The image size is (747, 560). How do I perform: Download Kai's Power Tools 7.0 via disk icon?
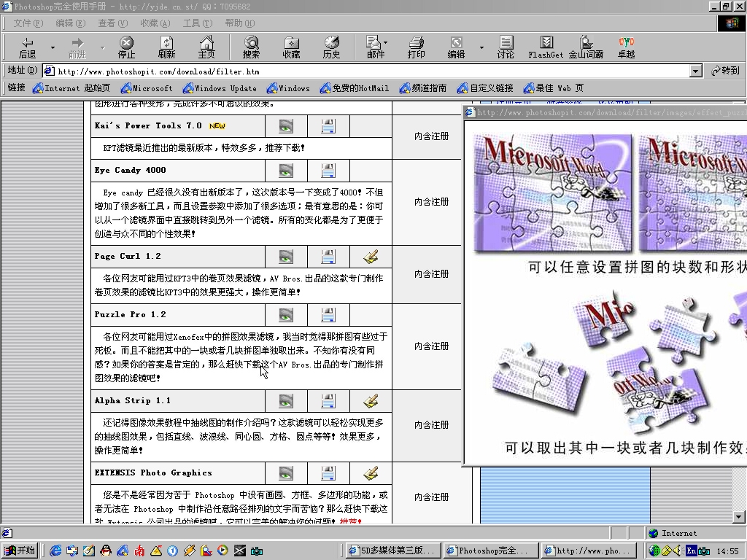coord(328,126)
